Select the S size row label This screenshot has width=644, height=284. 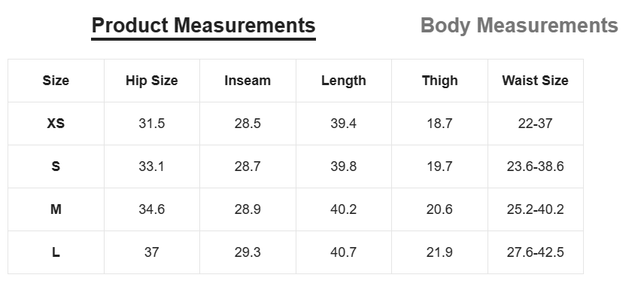(56, 166)
